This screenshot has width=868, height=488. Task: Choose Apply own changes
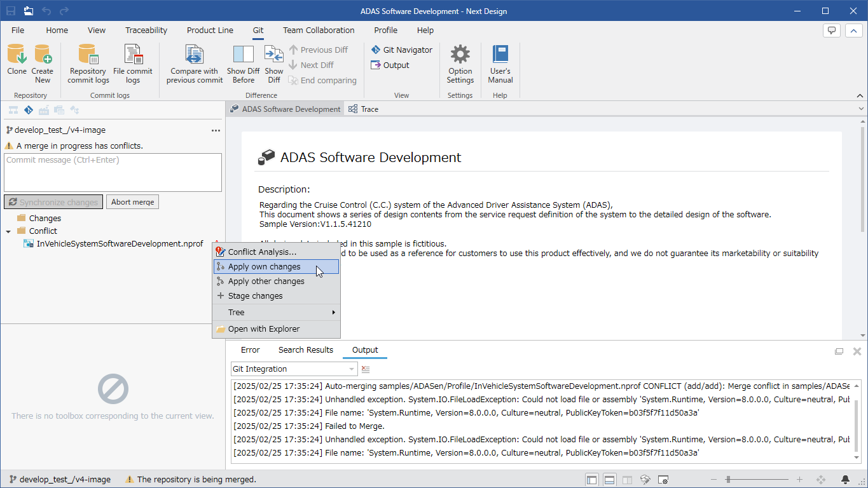click(276, 267)
